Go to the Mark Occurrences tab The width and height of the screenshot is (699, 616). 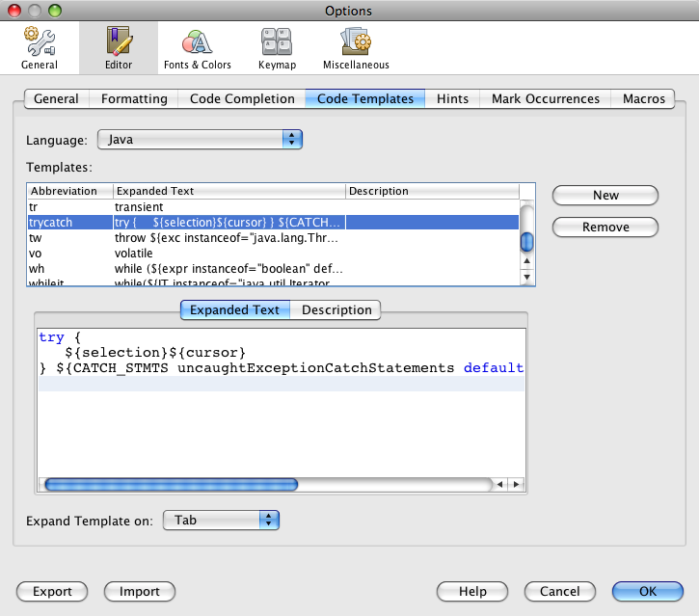click(x=545, y=98)
